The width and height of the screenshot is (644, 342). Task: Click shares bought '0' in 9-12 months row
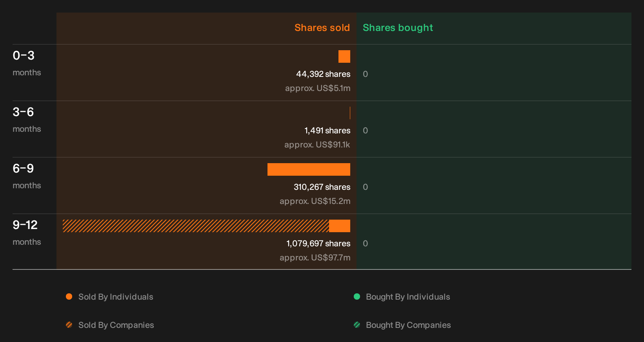(366, 244)
